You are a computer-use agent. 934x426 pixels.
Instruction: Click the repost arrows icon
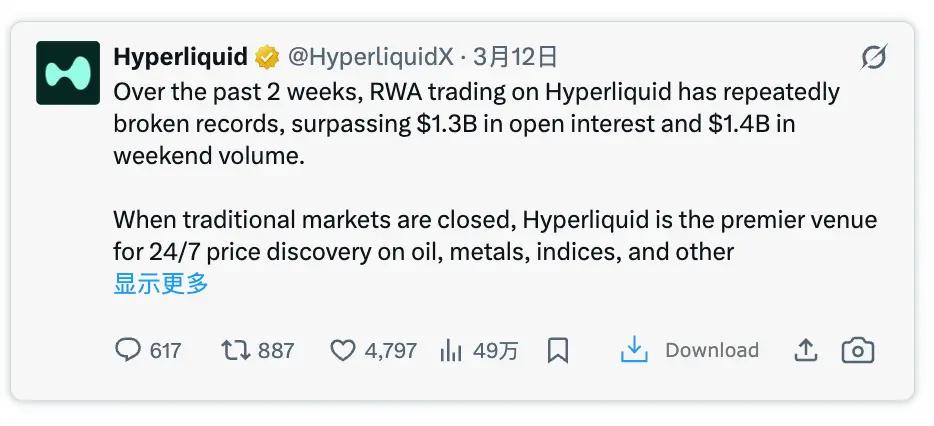[x=234, y=350]
